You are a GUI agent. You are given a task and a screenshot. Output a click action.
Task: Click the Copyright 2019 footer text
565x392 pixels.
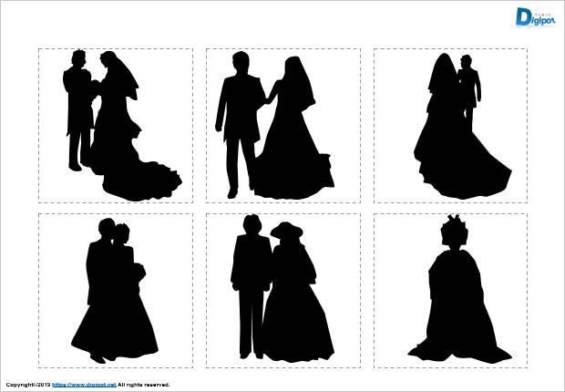pyautogui.click(x=27, y=386)
